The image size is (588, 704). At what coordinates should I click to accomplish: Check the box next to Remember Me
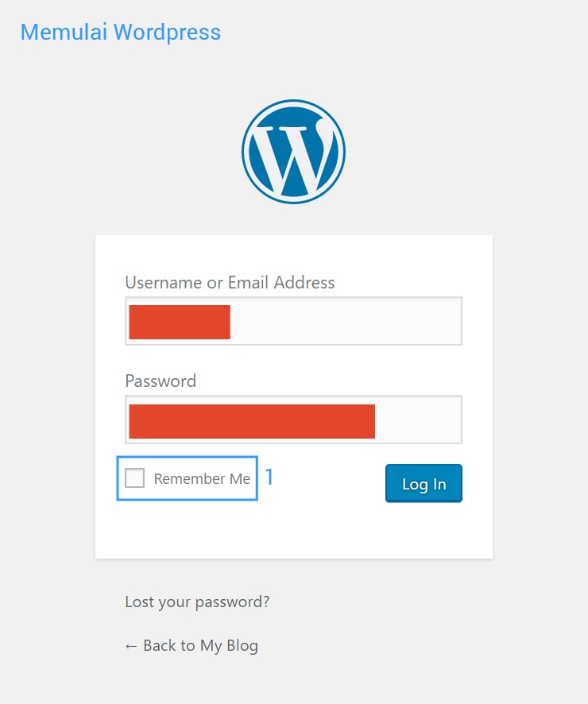pos(133,478)
